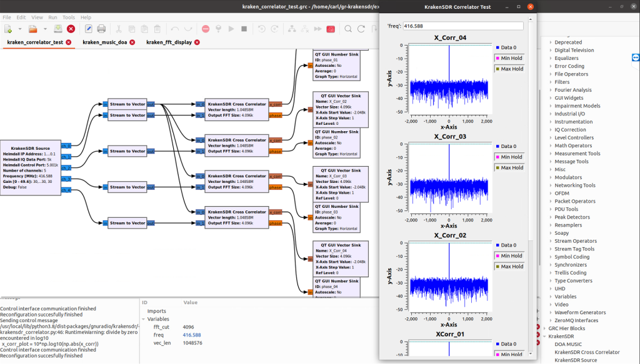Search blocks with the magnifier icon
The height and width of the screenshot is (364, 640).
point(348,29)
